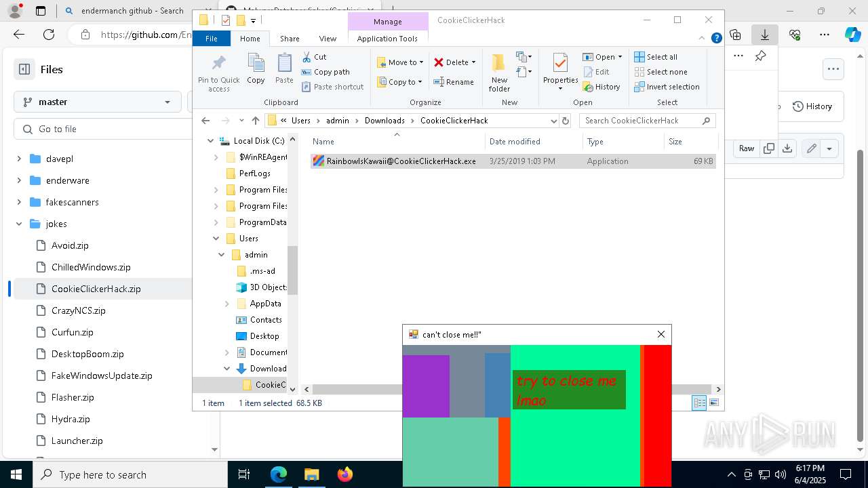868x488 pixels.
Task: Click the Copy icon in Clipboard group
Action: (x=256, y=69)
